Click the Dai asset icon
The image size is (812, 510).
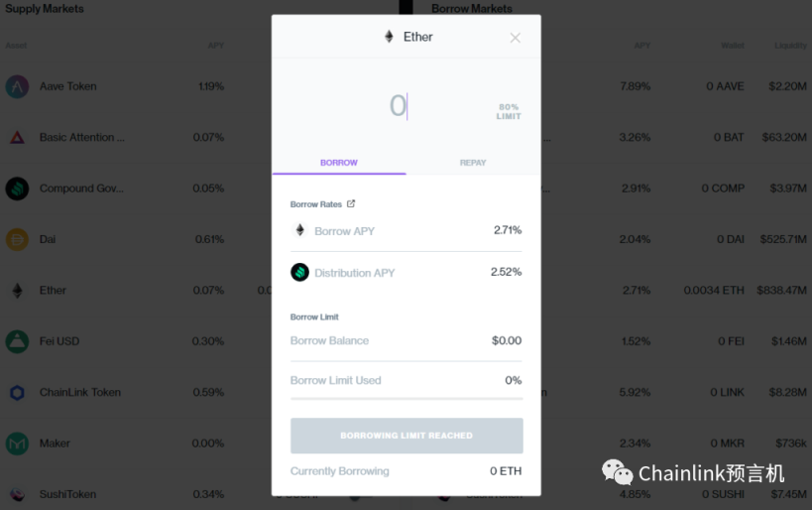pyautogui.click(x=17, y=239)
